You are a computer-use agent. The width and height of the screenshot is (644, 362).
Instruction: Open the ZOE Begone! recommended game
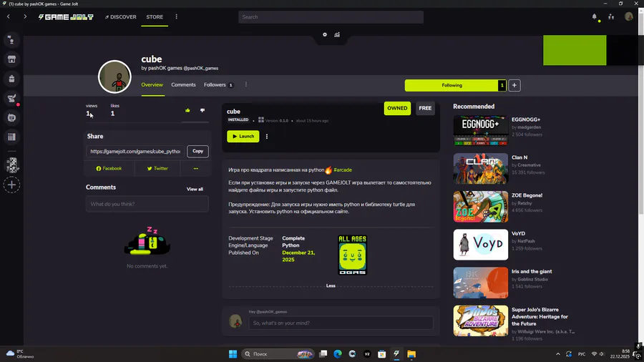pos(481,207)
